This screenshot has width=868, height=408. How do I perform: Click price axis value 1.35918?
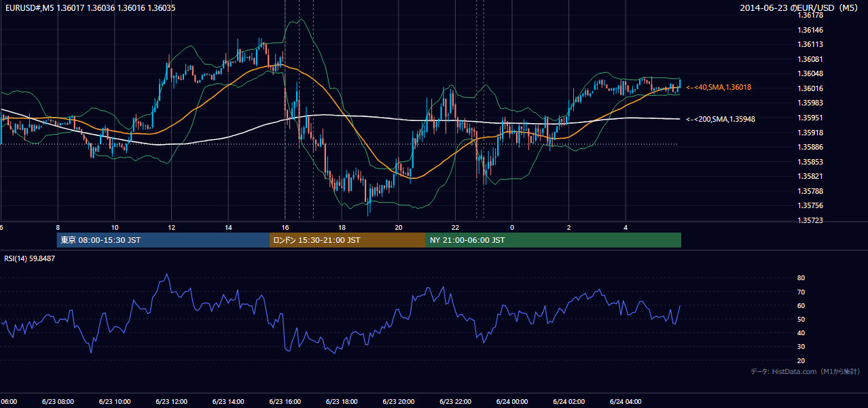pos(811,133)
